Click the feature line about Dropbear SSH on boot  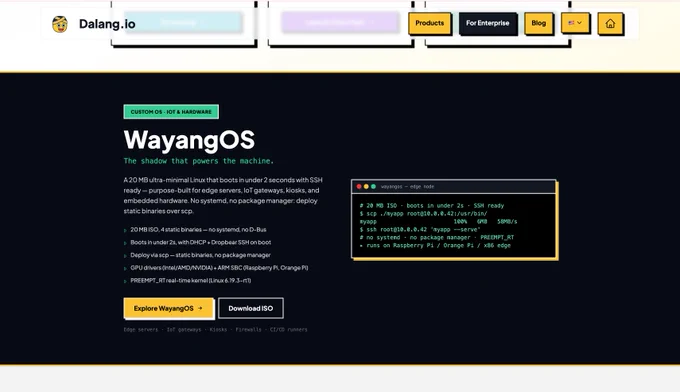point(200,242)
